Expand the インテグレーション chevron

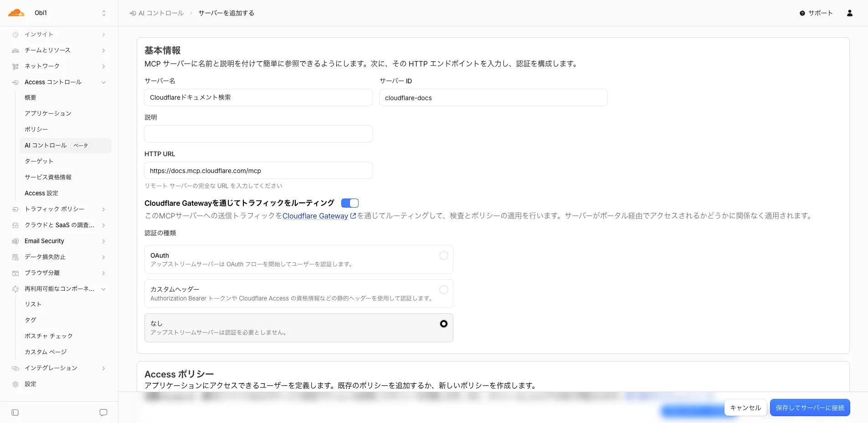pyautogui.click(x=103, y=368)
